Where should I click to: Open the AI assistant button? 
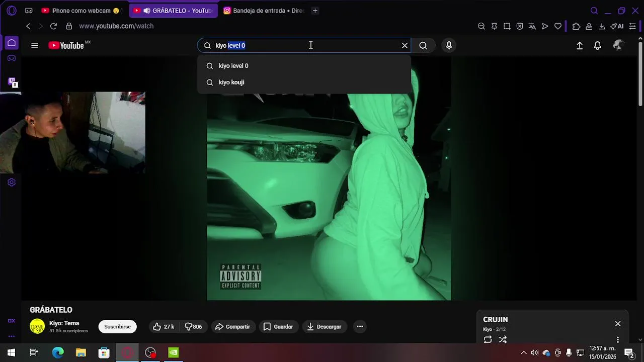click(x=617, y=26)
